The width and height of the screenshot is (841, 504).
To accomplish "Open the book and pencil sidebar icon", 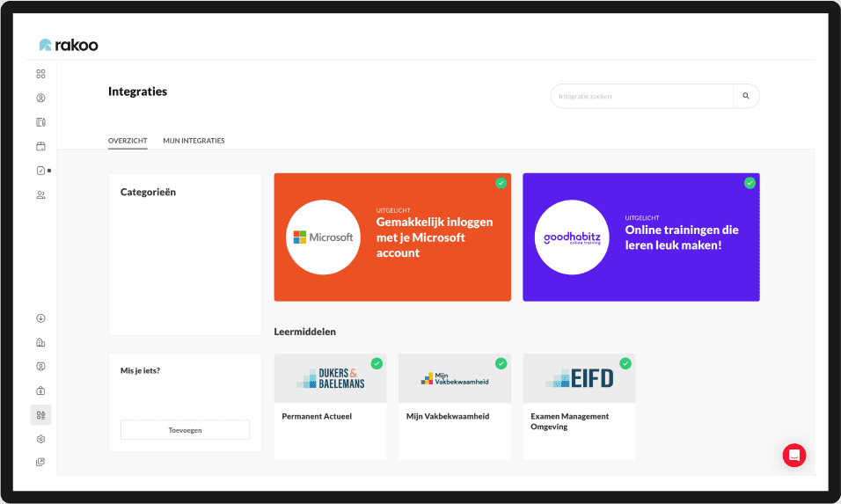I will 40,122.
